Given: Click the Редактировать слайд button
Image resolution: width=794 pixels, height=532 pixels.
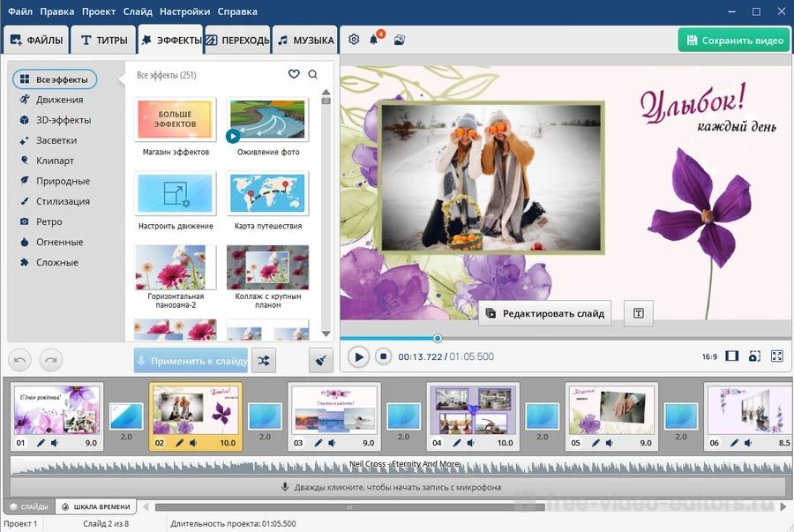Looking at the screenshot, I should click(544, 313).
